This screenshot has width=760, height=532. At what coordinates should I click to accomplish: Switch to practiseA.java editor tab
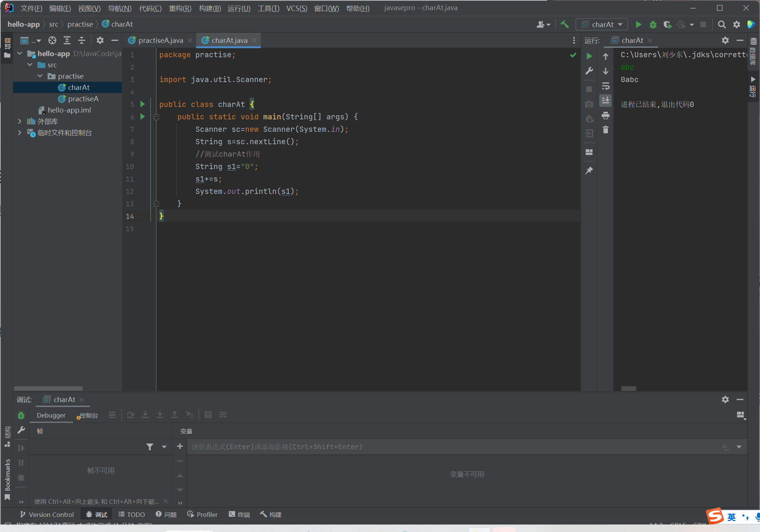click(x=160, y=40)
